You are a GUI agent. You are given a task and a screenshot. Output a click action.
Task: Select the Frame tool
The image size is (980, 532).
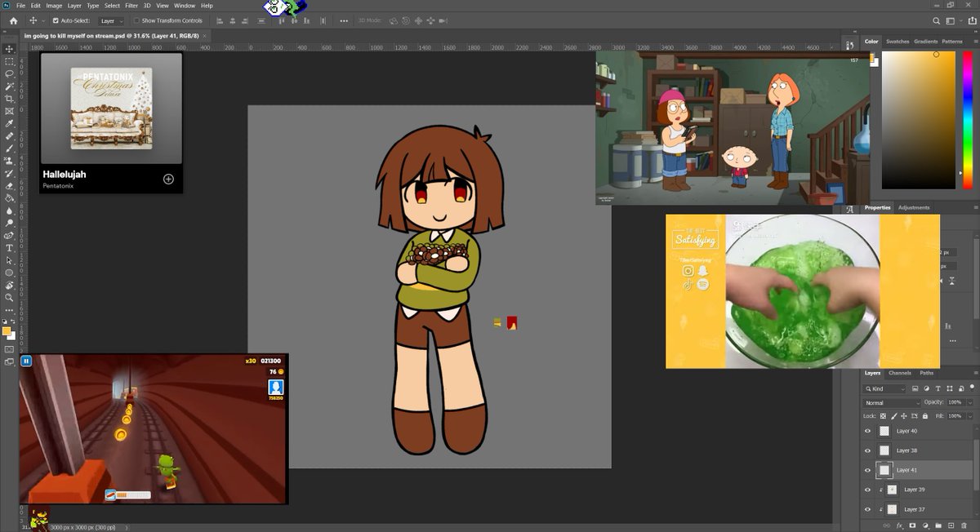(x=9, y=111)
